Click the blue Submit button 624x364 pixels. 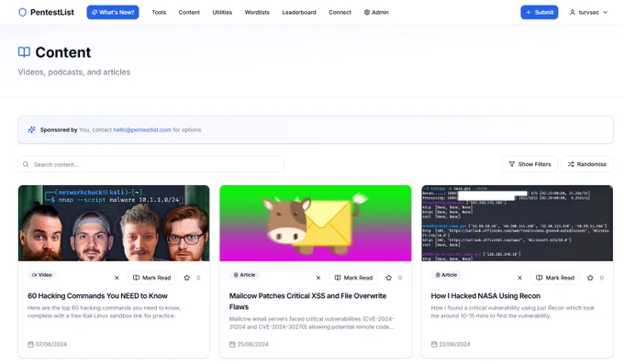tap(540, 12)
